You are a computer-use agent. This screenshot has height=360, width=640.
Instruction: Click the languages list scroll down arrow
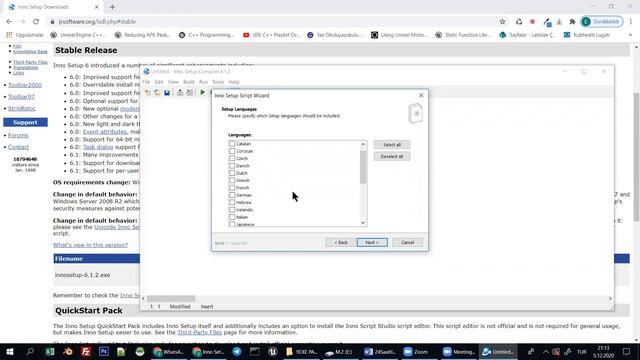(x=363, y=223)
